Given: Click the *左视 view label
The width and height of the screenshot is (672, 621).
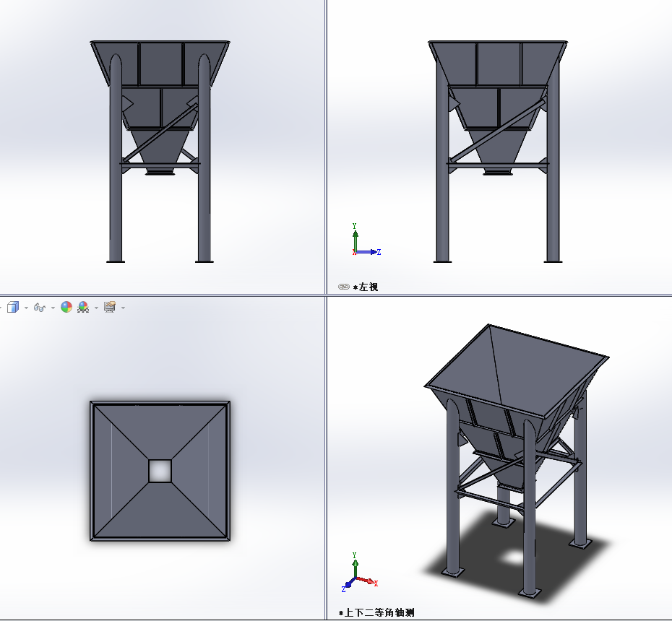Looking at the screenshot, I should tap(366, 287).
